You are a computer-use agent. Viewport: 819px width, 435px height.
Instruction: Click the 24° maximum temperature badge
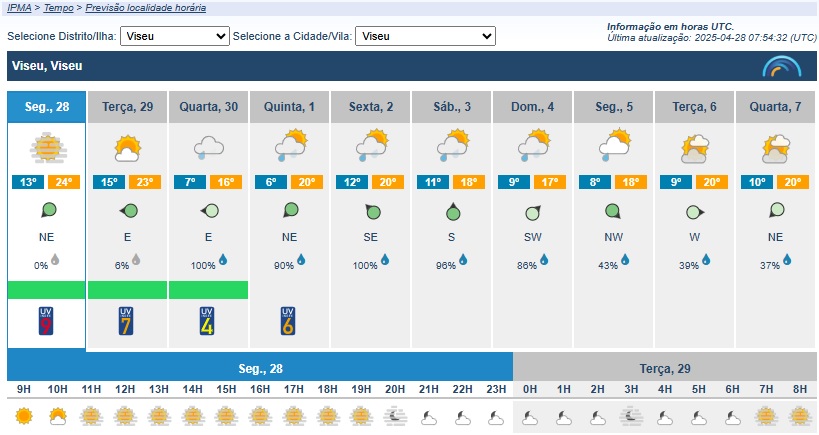point(64,182)
